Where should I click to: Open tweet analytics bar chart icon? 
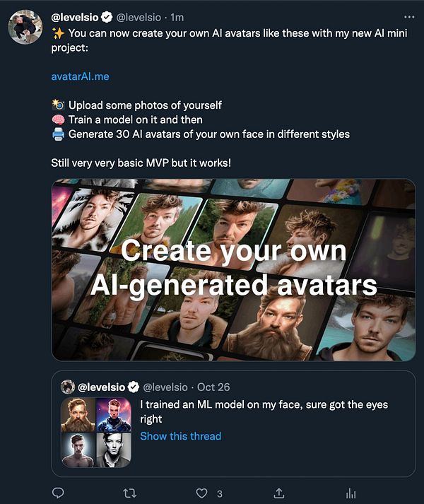click(351, 493)
